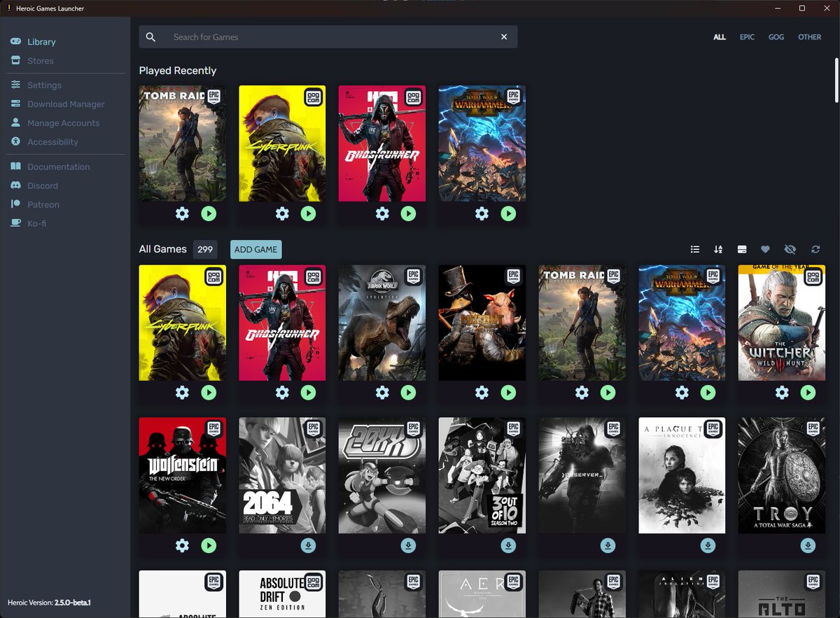This screenshot has width=840, height=618.
Task: Open The Witcher 3 cover in All Games
Action: pyautogui.click(x=782, y=323)
